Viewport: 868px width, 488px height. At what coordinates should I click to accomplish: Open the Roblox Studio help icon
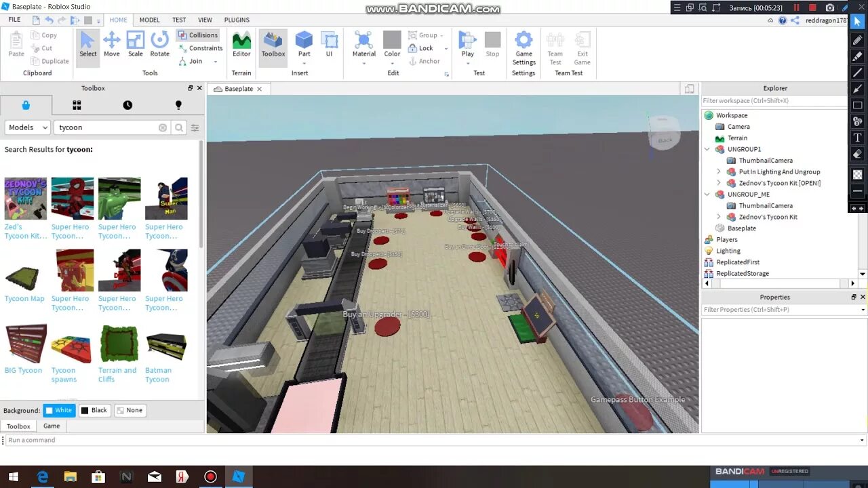(x=783, y=20)
